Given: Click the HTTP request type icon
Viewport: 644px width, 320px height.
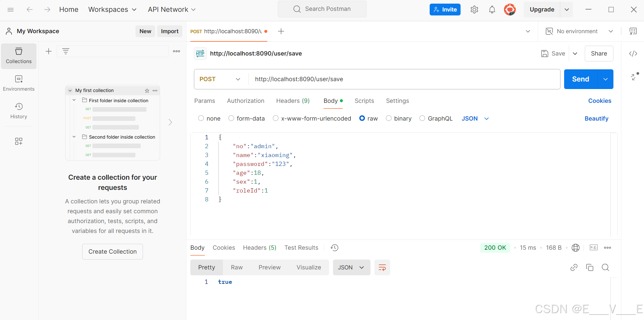Looking at the screenshot, I should click(200, 54).
